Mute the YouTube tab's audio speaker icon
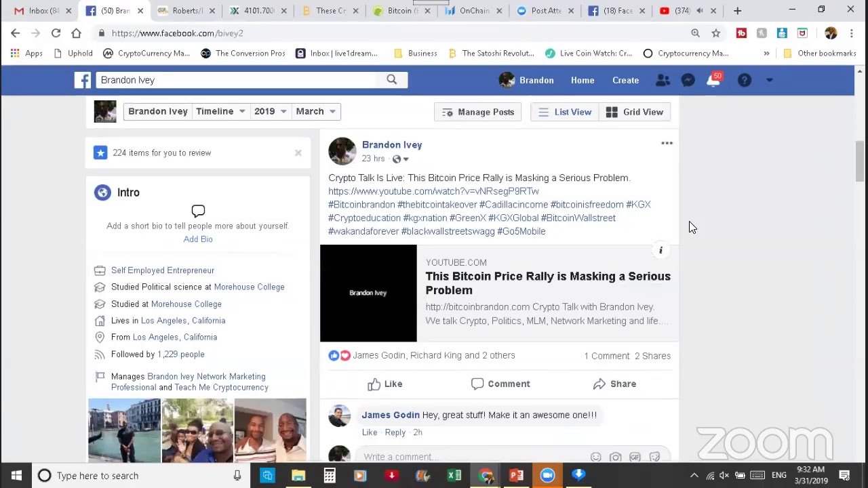 pyautogui.click(x=699, y=11)
